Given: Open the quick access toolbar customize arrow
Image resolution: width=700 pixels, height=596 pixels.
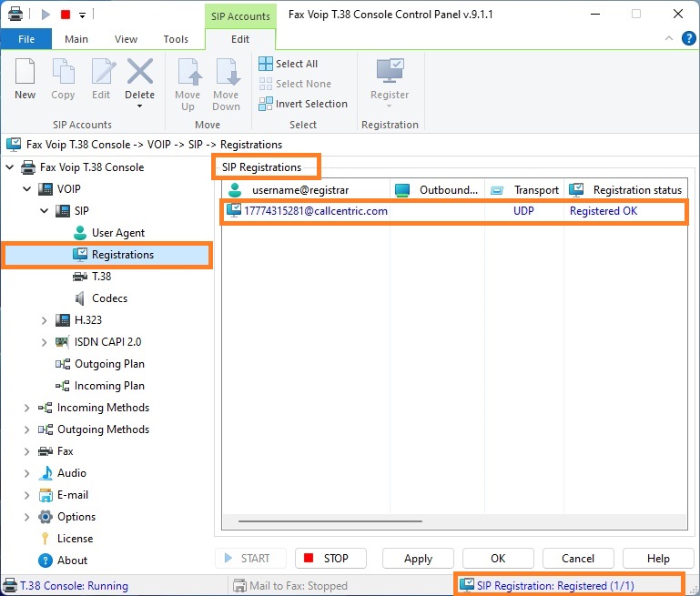Looking at the screenshot, I should [82, 15].
